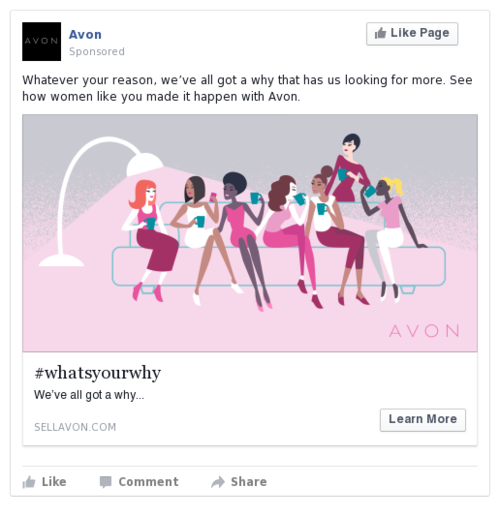Visit the SELLAVON.COM link
Screen dimensions: 500x516
[x=75, y=427]
